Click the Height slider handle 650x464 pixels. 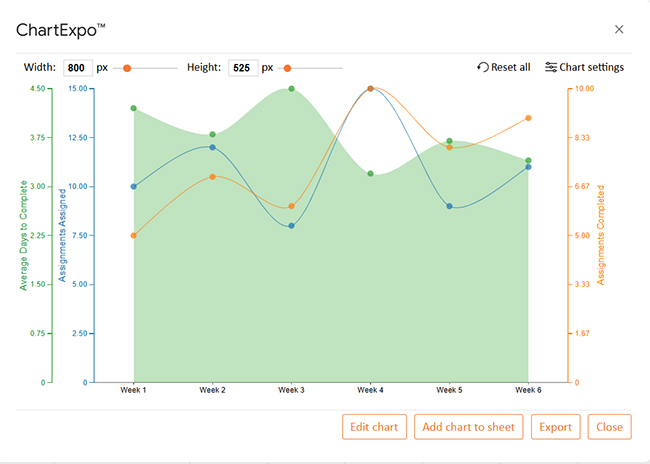(288, 68)
